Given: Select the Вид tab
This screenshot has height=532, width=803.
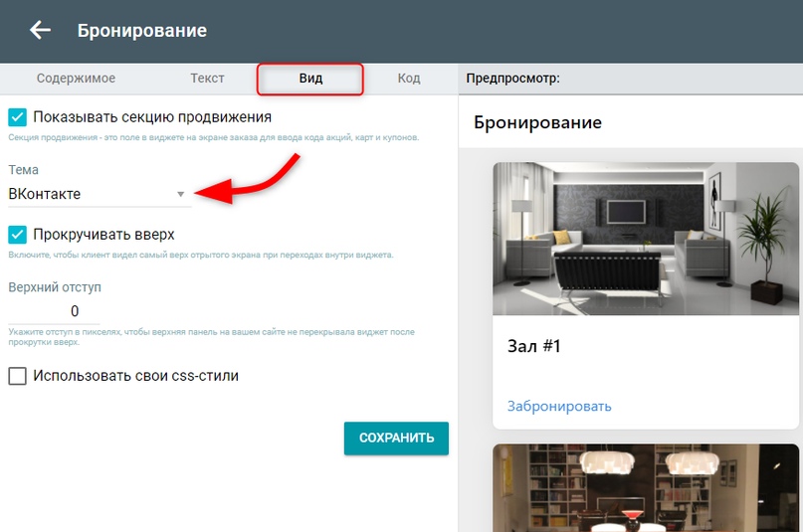Looking at the screenshot, I should (x=310, y=79).
